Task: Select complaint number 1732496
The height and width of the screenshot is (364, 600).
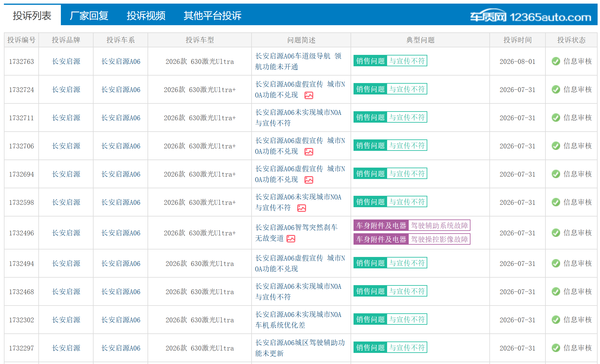Action: click(x=21, y=233)
